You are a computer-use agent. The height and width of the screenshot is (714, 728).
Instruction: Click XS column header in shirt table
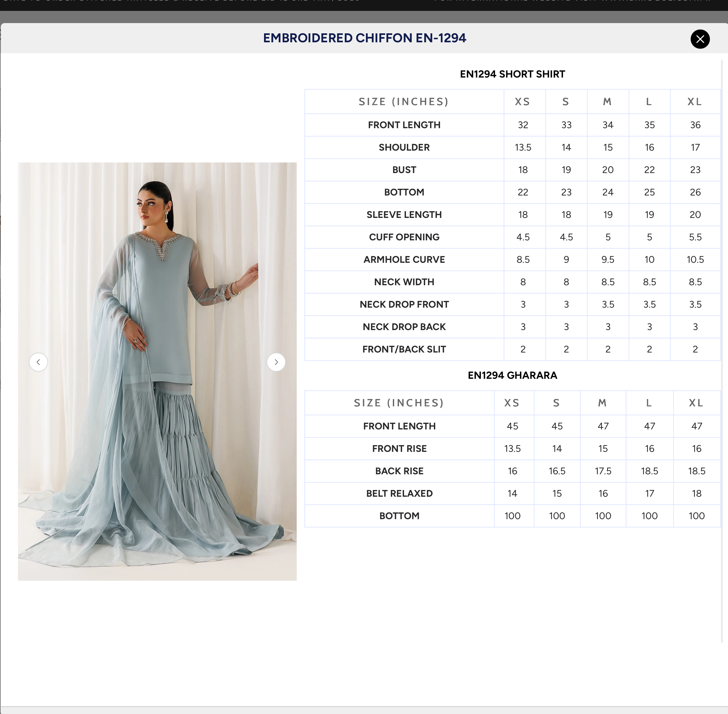click(523, 102)
